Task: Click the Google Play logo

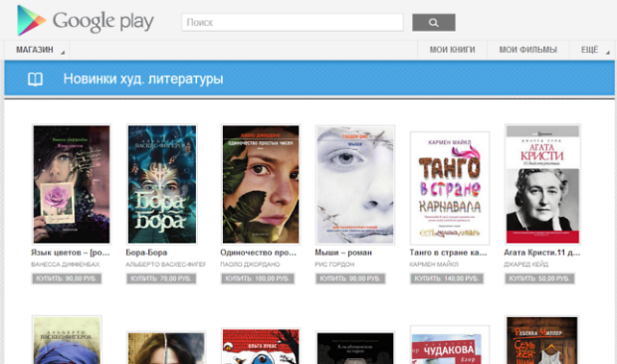Action: tap(86, 21)
